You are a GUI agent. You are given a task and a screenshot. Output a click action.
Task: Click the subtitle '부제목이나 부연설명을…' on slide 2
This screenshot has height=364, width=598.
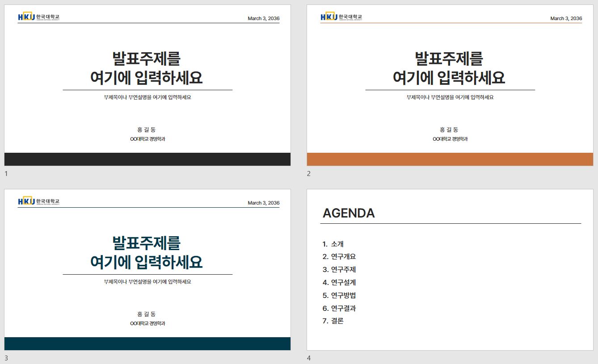click(450, 97)
